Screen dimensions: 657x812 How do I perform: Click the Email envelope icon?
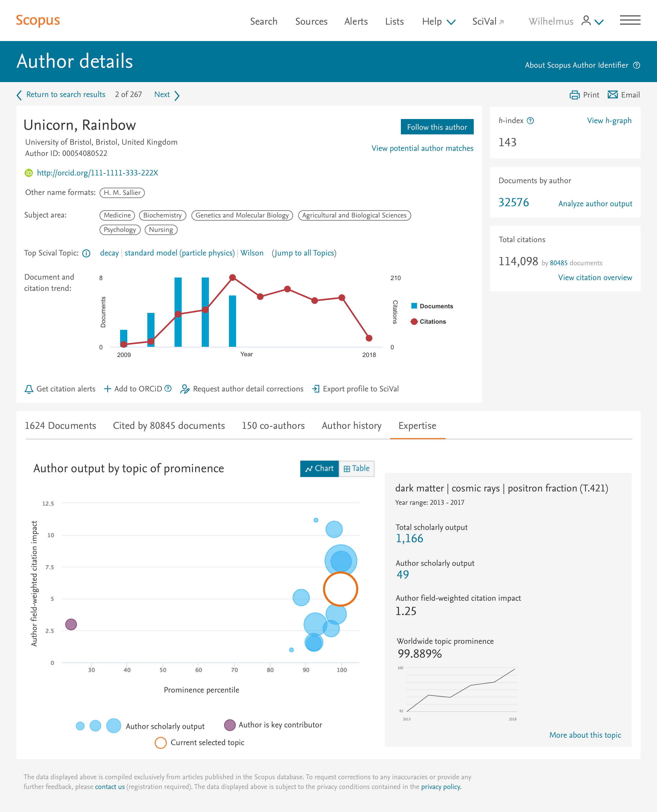click(612, 95)
